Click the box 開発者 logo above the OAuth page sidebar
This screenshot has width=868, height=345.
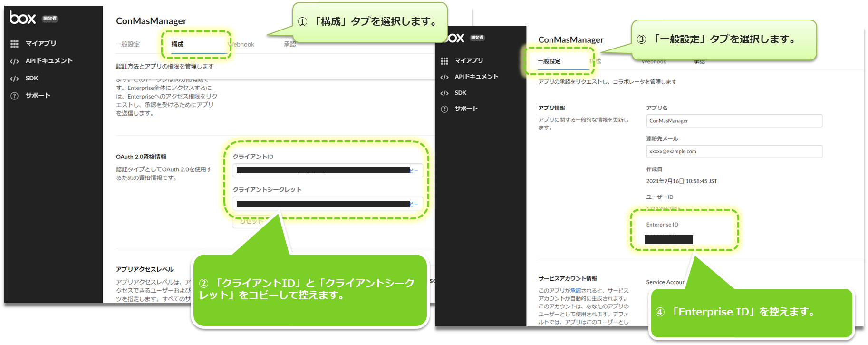pos(33,18)
